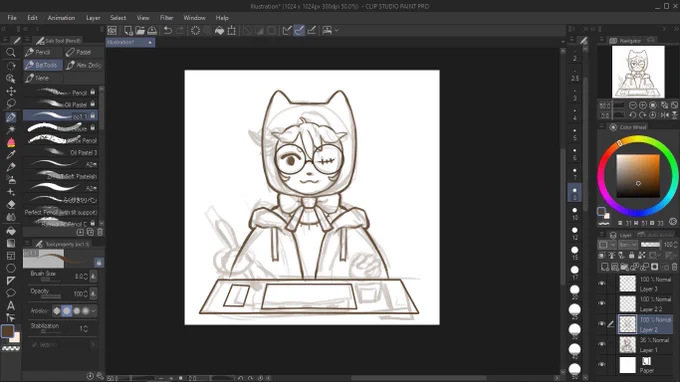Hide Layer 3 with eye icon

click(x=602, y=284)
